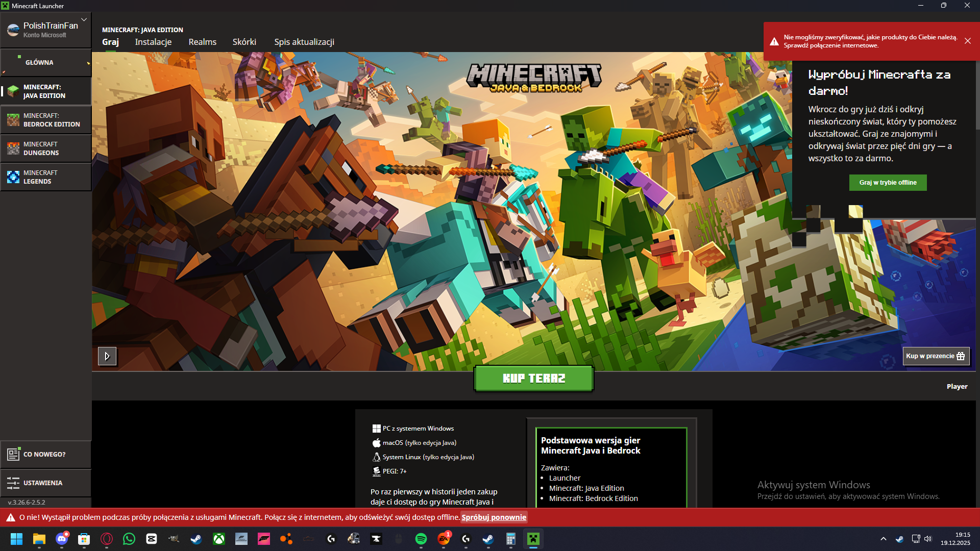
Task: Open the Ustawienia sliders icon
Action: click(x=13, y=483)
